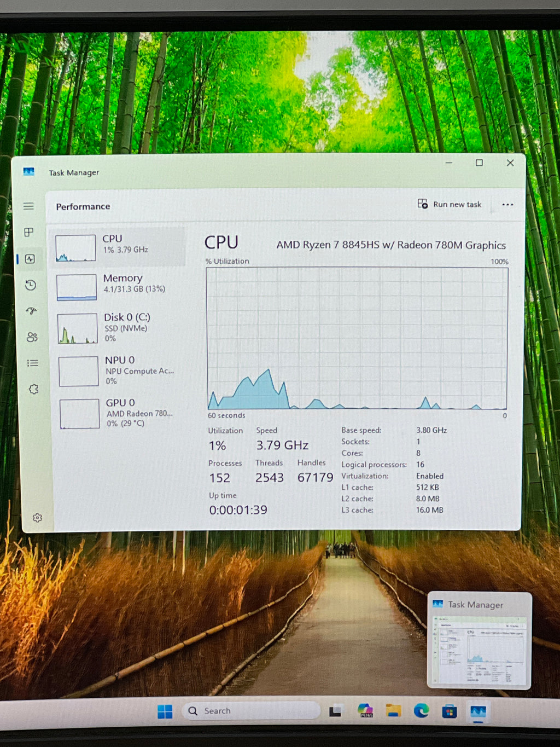Open the Windows Start button

tap(165, 711)
